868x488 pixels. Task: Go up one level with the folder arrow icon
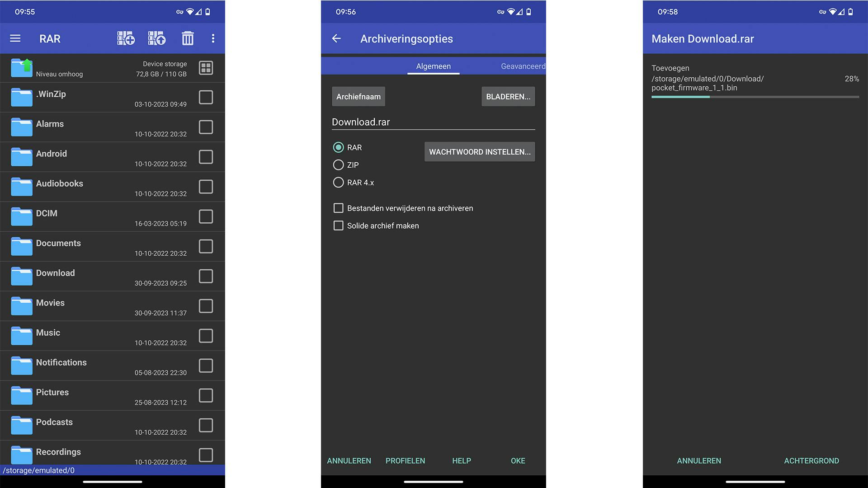click(22, 68)
